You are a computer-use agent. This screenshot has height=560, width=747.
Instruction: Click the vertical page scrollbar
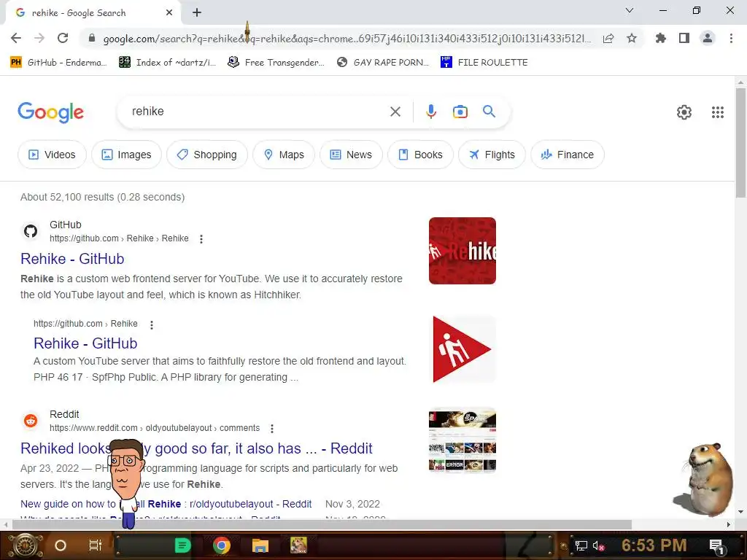coord(740,143)
